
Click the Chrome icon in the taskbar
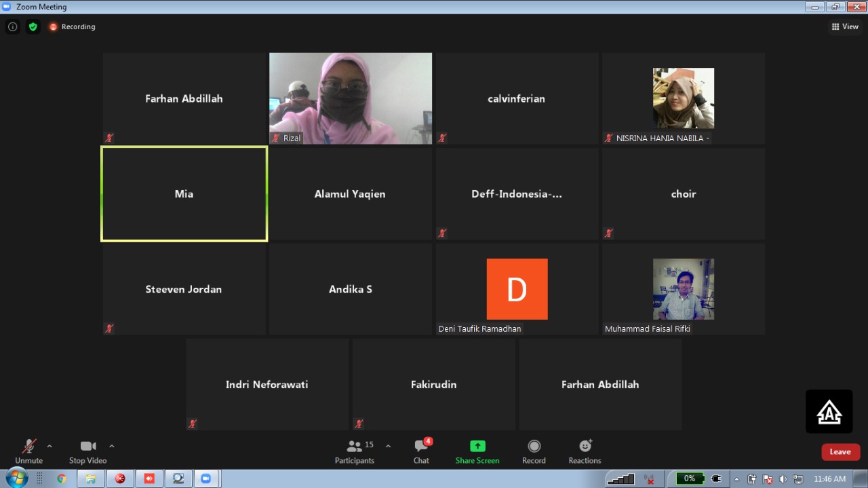pos(62,478)
